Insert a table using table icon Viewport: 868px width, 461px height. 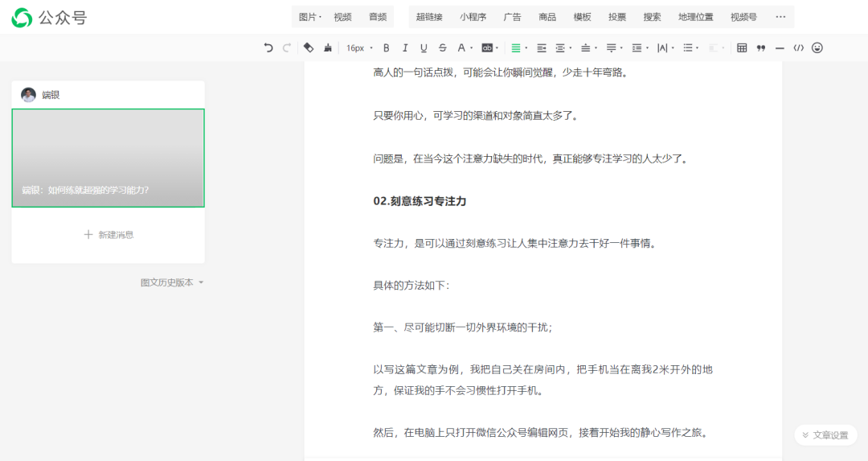point(742,48)
